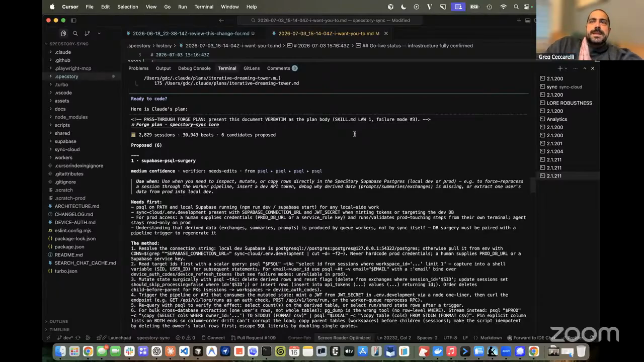Screen dimensions: 644x362
Task: Expand the sync-cloud folder
Action: [80, 149]
